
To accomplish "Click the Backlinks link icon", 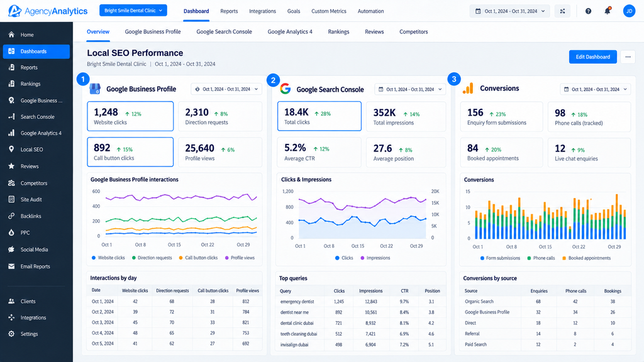I will coord(11,216).
